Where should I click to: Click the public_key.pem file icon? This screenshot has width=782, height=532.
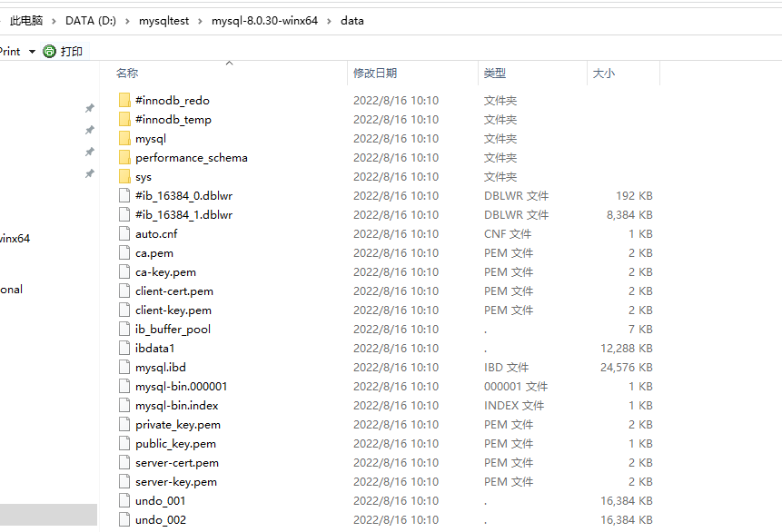point(124,443)
